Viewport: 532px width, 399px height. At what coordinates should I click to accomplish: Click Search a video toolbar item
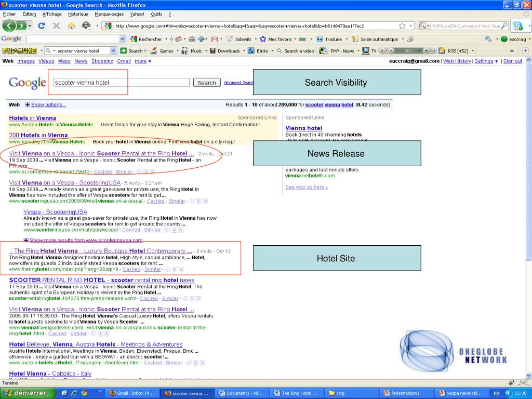tap(295, 51)
